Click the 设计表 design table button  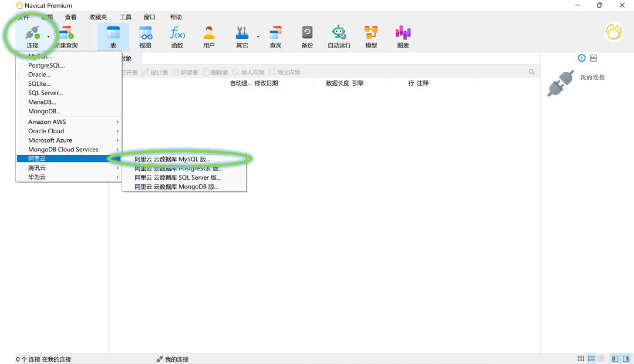[x=155, y=72]
